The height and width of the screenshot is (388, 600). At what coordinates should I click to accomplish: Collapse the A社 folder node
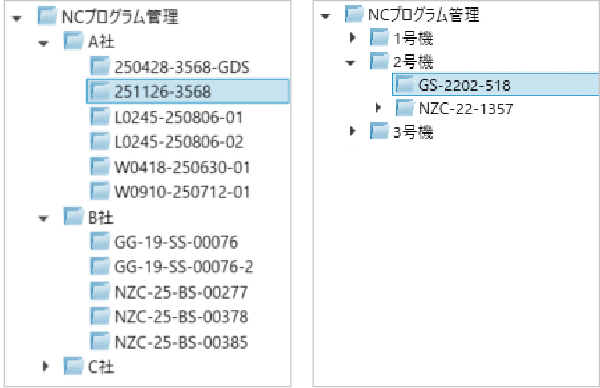point(43,43)
